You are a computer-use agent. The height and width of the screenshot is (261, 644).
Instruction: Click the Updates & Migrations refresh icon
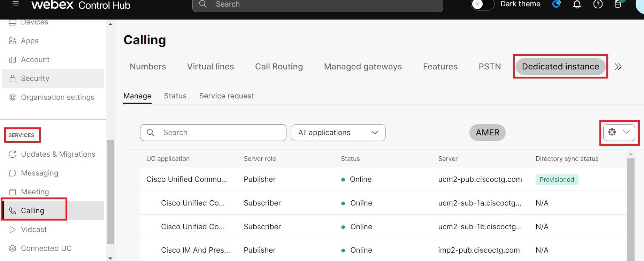click(13, 154)
